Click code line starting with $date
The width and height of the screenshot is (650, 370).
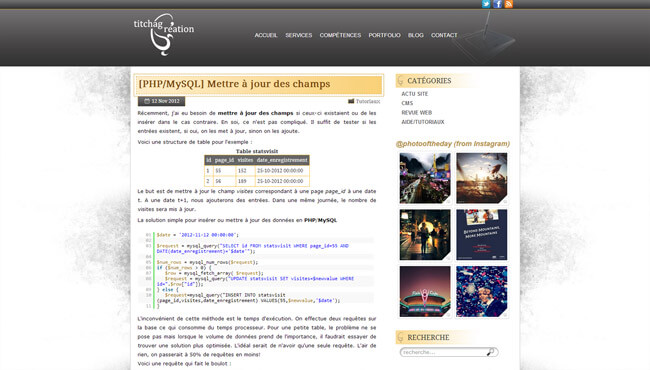(197, 235)
